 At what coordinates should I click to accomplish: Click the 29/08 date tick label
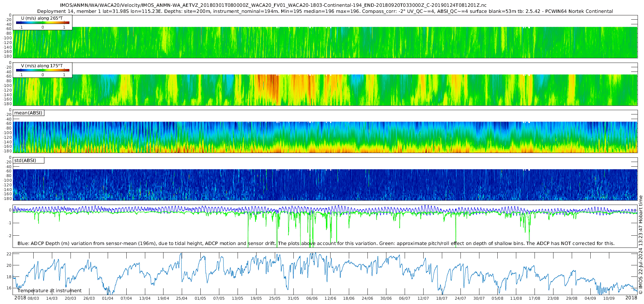click(x=572, y=298)
